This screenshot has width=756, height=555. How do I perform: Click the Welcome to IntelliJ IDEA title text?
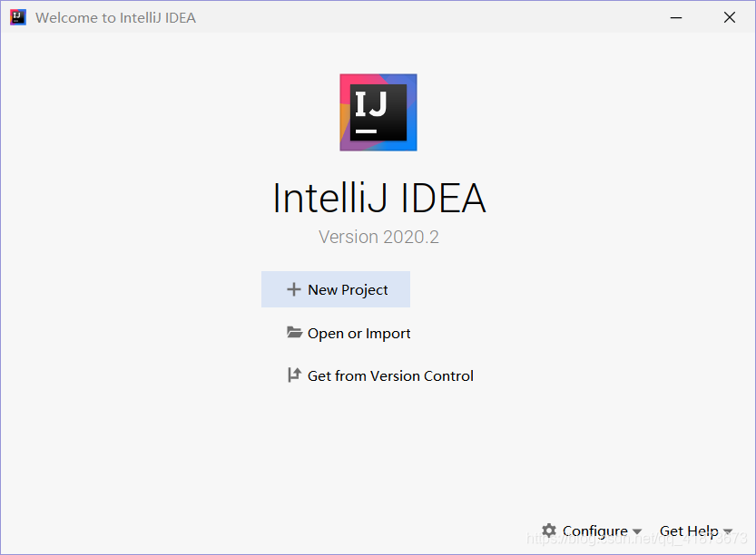116,18
